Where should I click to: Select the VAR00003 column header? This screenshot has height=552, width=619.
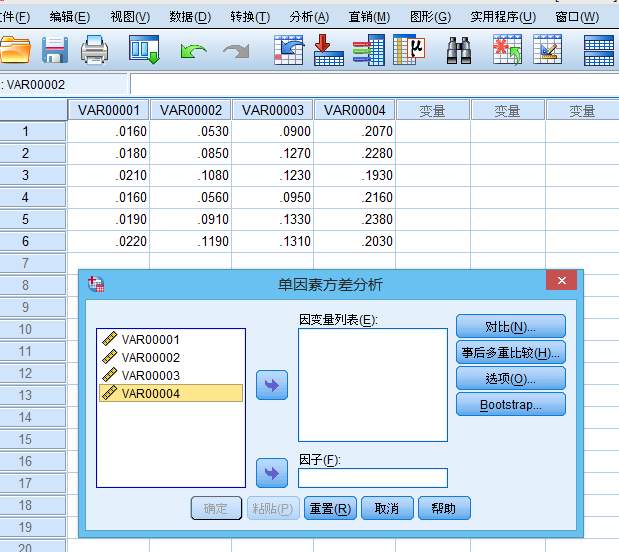pyautogui.click(x=272, y=110)
